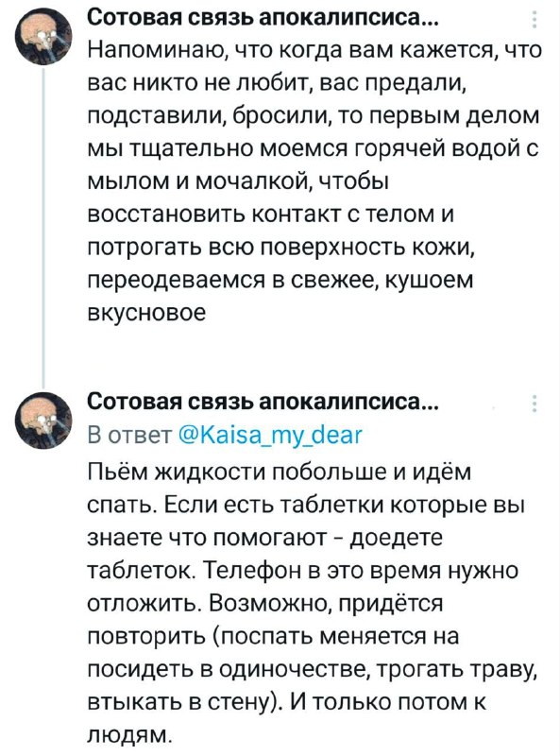Click the thread line connecting the two tweets
The width and height of the screenshot is (560, 756).
43,228
